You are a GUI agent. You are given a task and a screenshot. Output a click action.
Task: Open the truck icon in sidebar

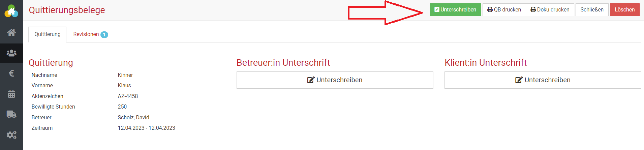tap(11, 114)
